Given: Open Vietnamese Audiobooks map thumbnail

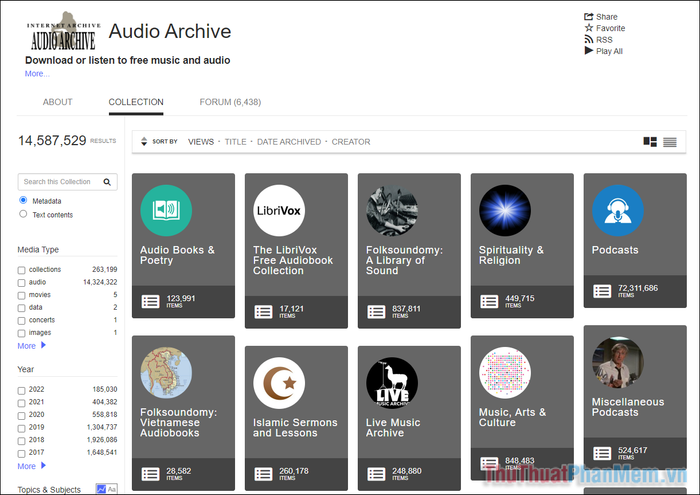Looking at the screenshot, I should [166, 373].
